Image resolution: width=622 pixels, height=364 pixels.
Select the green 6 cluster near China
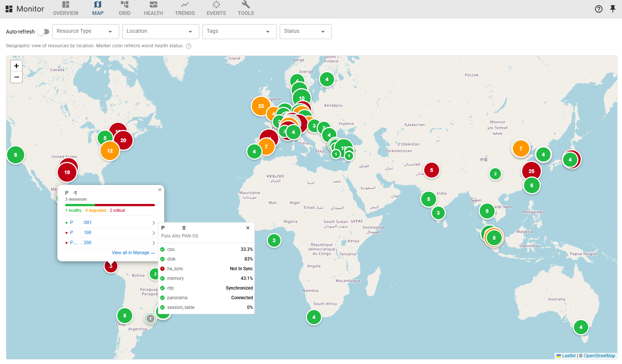click(x=532, y=185)
